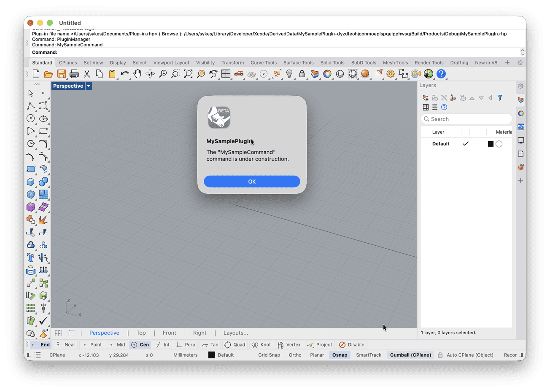
Task: Enable the Perp object snap
Action: point(186,345)
